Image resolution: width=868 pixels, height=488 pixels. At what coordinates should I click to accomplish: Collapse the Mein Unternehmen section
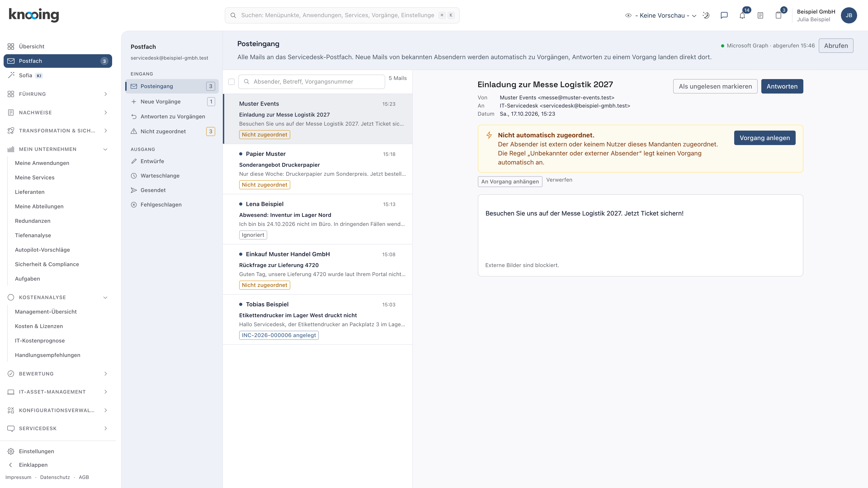tap(58, 149)
